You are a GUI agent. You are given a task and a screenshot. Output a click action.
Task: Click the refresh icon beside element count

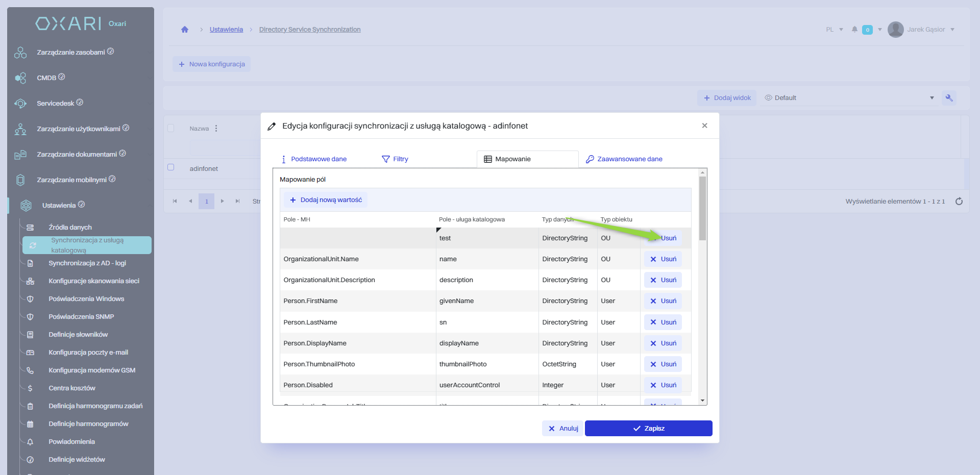point(959,202)
